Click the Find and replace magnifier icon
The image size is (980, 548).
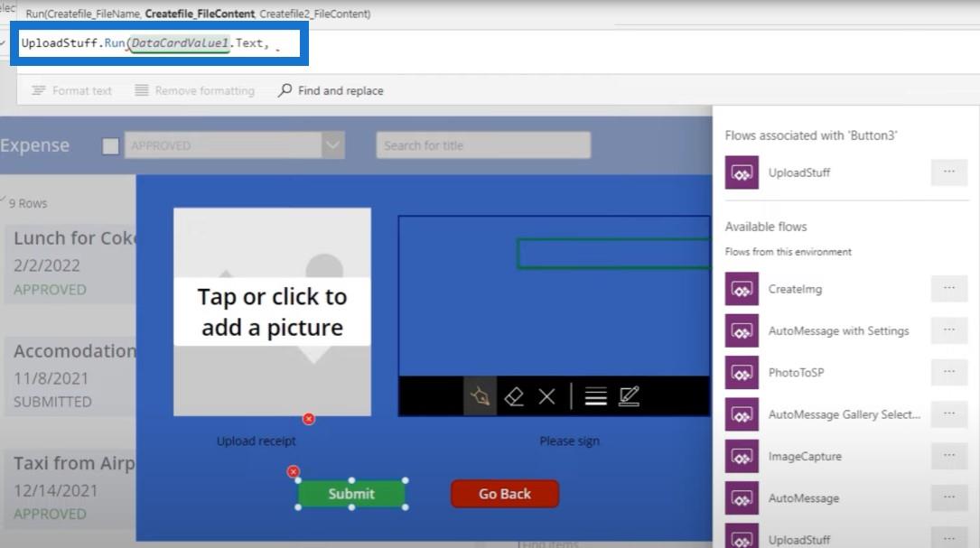pyautogui.click(x=285, y=90)
